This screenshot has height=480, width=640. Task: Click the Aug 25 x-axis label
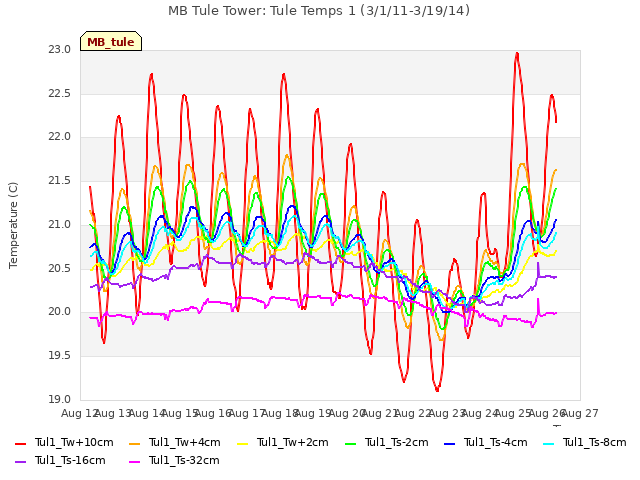514,413
